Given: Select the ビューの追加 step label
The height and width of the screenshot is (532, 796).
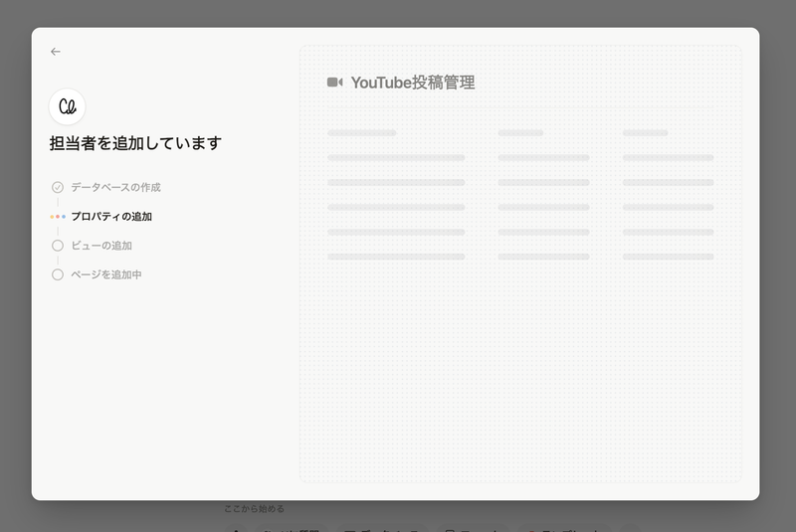Looking at the screenshot, I should pos(101,246).
